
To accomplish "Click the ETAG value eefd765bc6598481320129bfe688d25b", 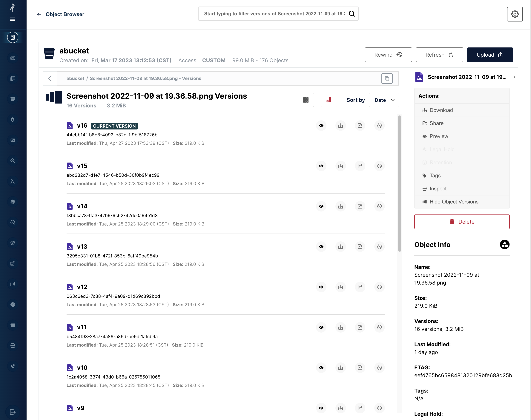I will click(463, 375).
